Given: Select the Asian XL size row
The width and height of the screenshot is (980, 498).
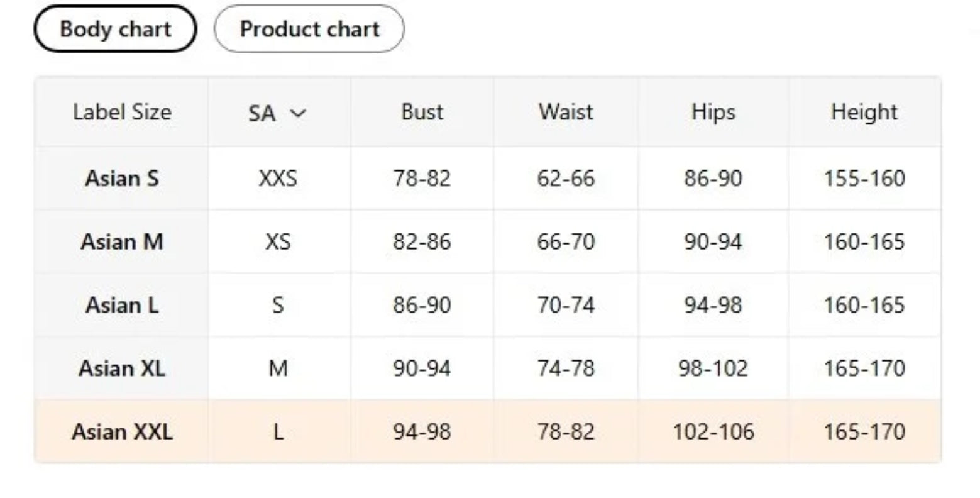Looking at the screenshot, I should (x=122, y=368).
